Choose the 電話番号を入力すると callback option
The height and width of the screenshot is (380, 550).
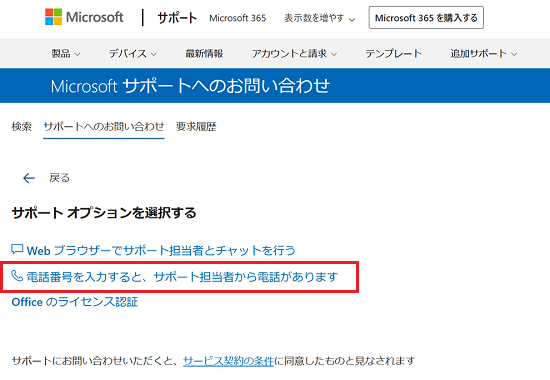pos(182,277)
